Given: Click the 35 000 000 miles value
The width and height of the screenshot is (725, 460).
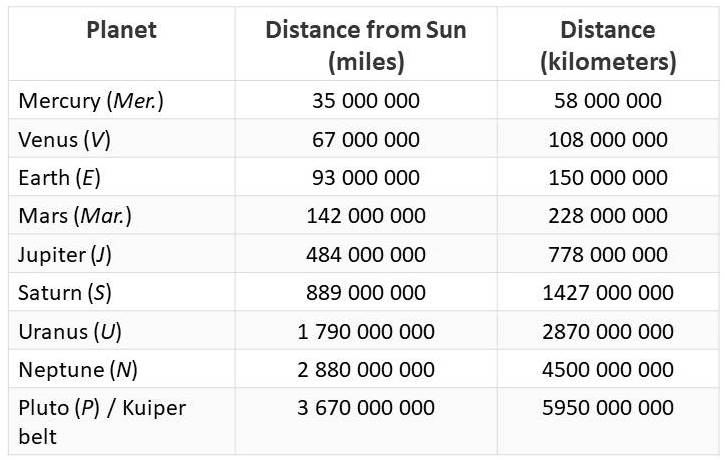Looking at the screenshot, I should point(366,101).
